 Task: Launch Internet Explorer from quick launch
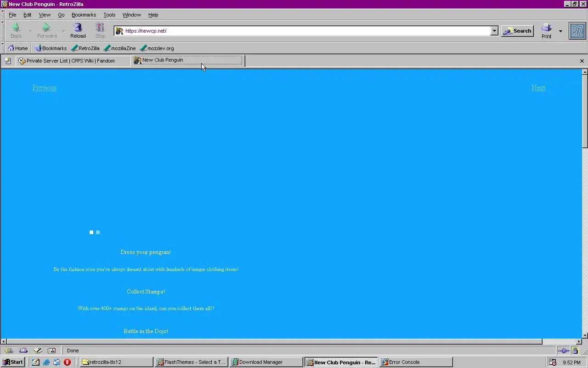(46, 362)
